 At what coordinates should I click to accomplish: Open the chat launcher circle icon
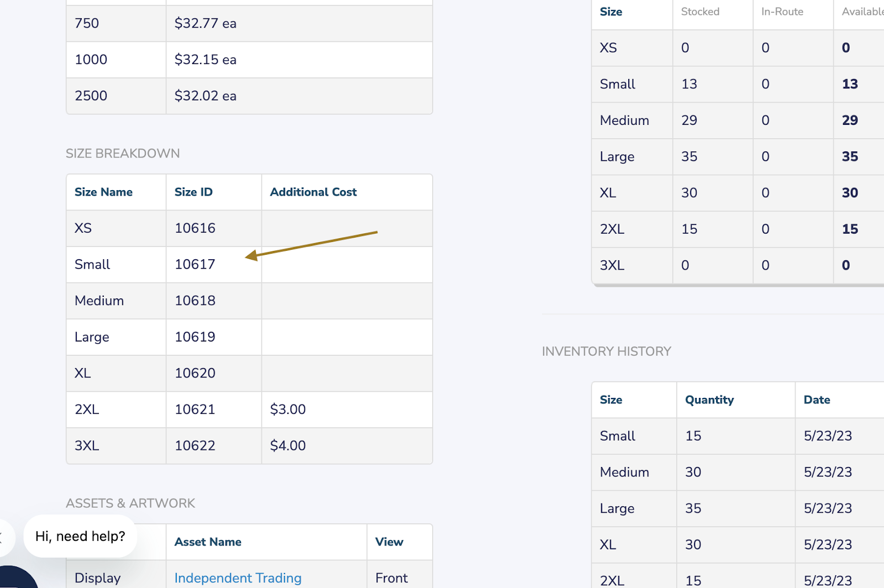coord(15,579)
